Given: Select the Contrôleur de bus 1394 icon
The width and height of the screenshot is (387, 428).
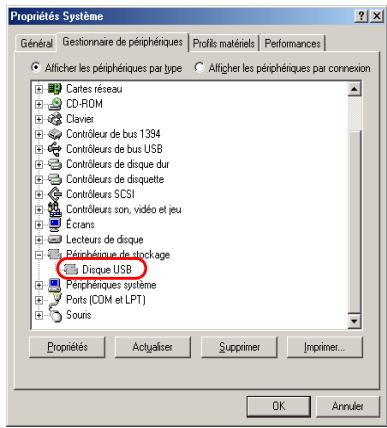Looking at the screenshot, I should pyautogui.click(x=55, y=134).
